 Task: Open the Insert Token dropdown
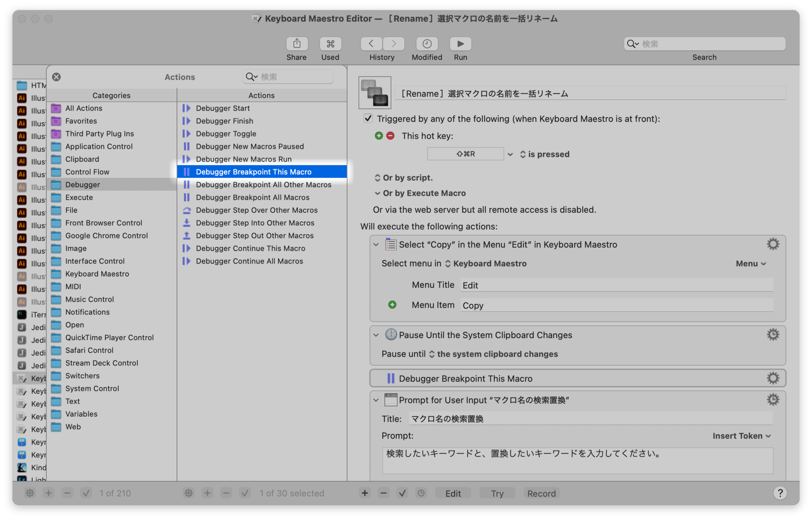(742, 436)
